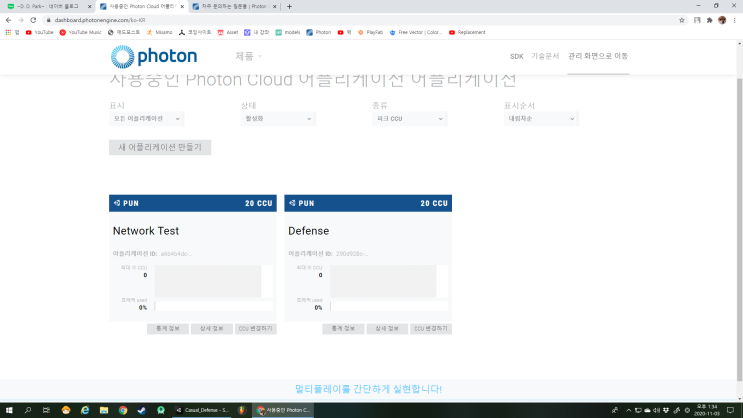Expand the 상태 status dropdown
743x418 pixels.
click(278, 118)
